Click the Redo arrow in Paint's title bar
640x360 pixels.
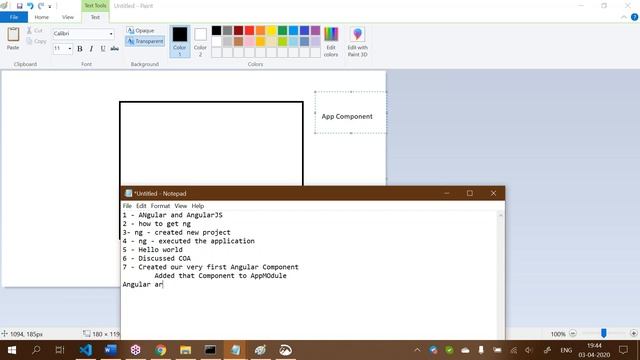coord(41,6)
